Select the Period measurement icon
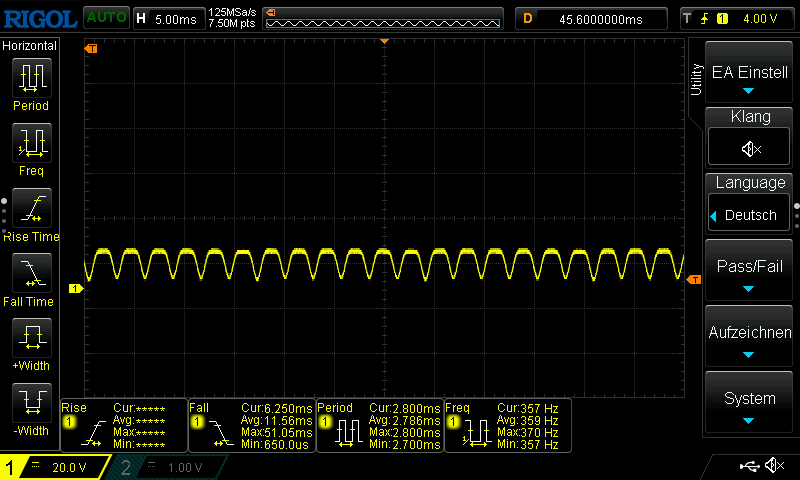Screen dimensions: 800x480 [31, 77]
